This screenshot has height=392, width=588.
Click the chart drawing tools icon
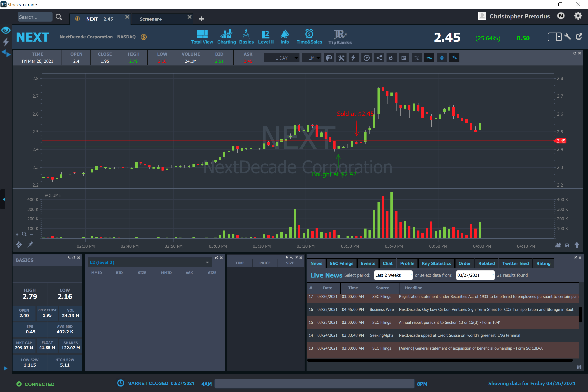pyautogui.click(x=341, y=58)
